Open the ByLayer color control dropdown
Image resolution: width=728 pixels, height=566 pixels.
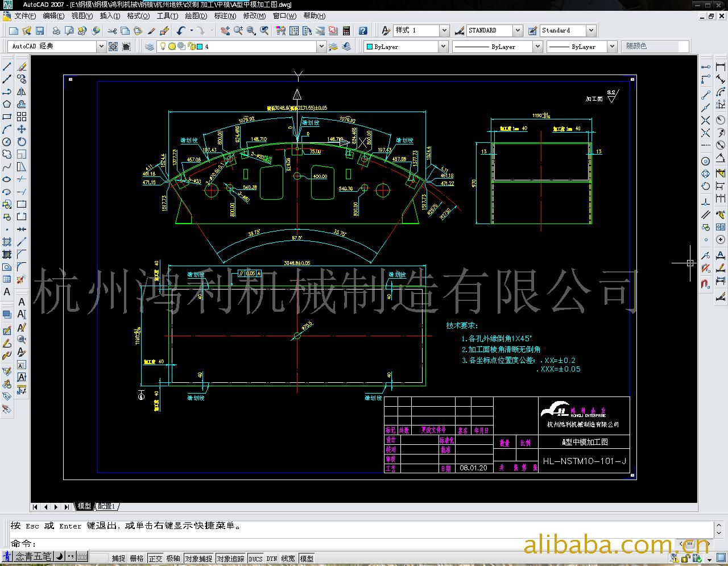[444, 47]
